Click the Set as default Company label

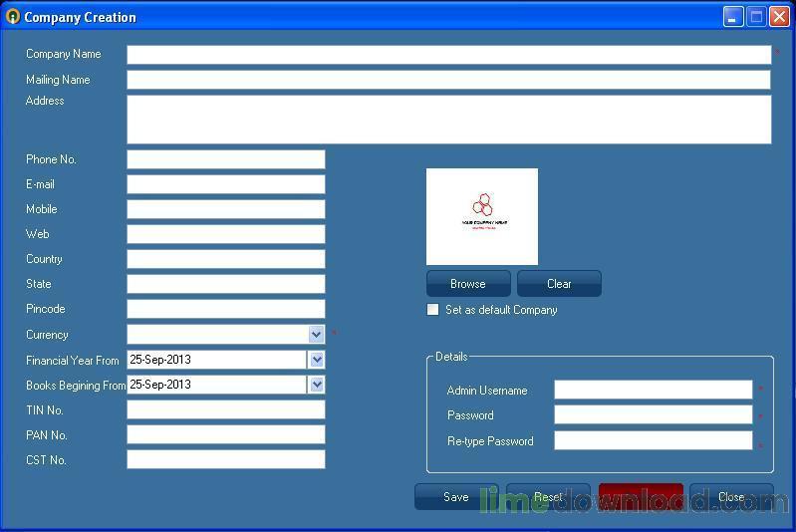pos(501,310)
